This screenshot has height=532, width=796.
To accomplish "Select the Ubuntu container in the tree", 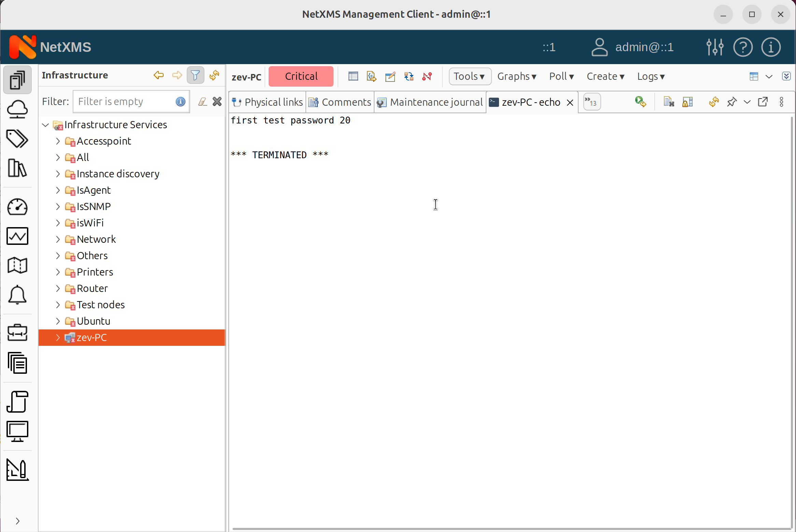I will [94, 321].
